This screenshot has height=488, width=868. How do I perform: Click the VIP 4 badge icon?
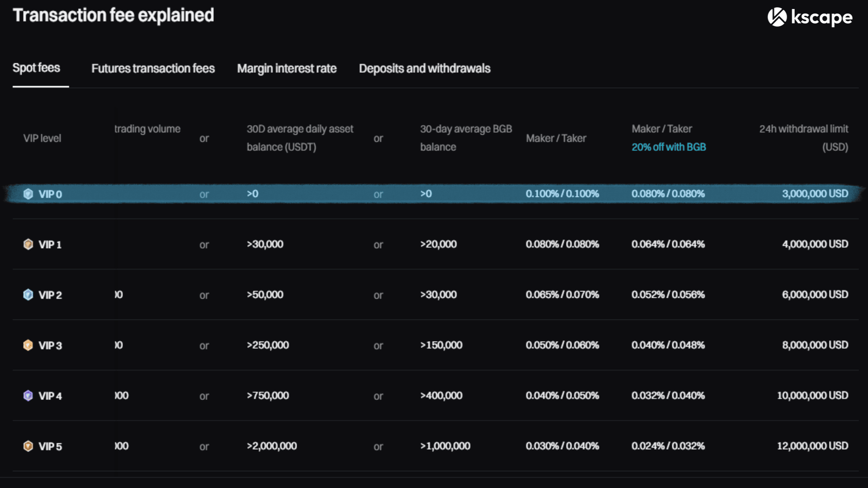[28, 396]
